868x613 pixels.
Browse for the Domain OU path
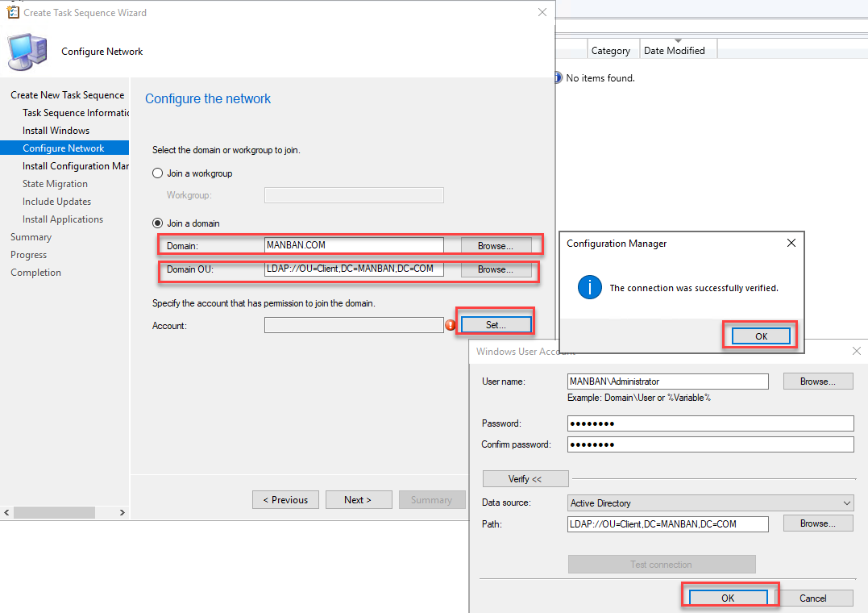coord(497,269)
